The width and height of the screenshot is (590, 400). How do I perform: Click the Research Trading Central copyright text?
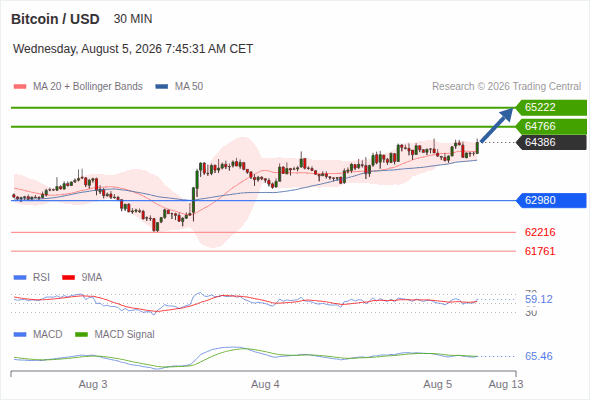click(x=506, y=87)
